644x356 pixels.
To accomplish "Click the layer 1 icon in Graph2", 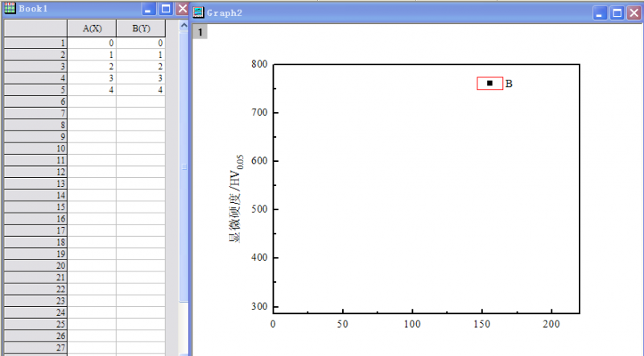I will pyautogui.click(x=200, y=32).
